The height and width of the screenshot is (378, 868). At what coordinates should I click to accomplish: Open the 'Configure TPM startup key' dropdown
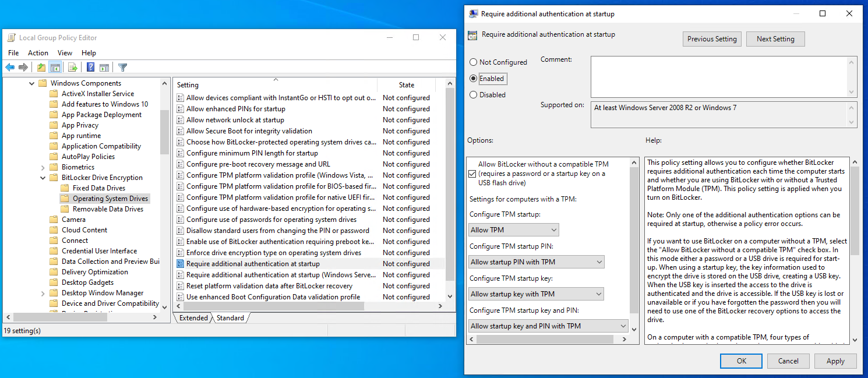point(536,294)
